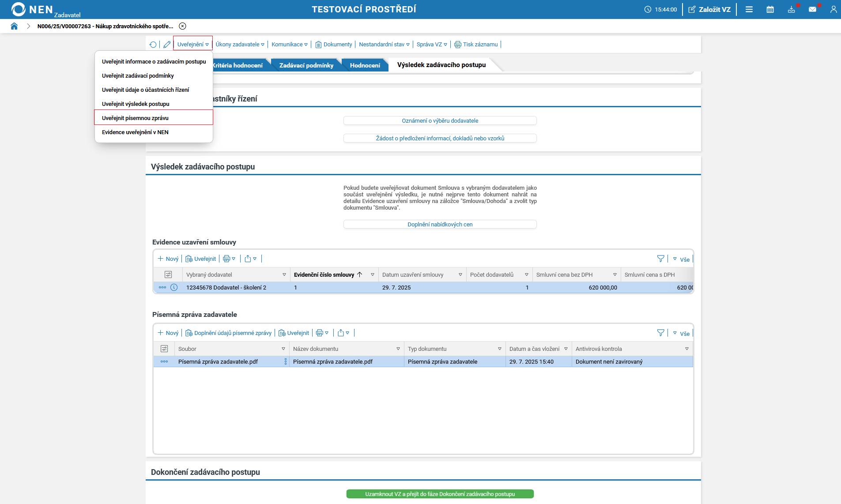
Task: Expand the Komunikace dropdown menu
Action: (x=289, y=45)
